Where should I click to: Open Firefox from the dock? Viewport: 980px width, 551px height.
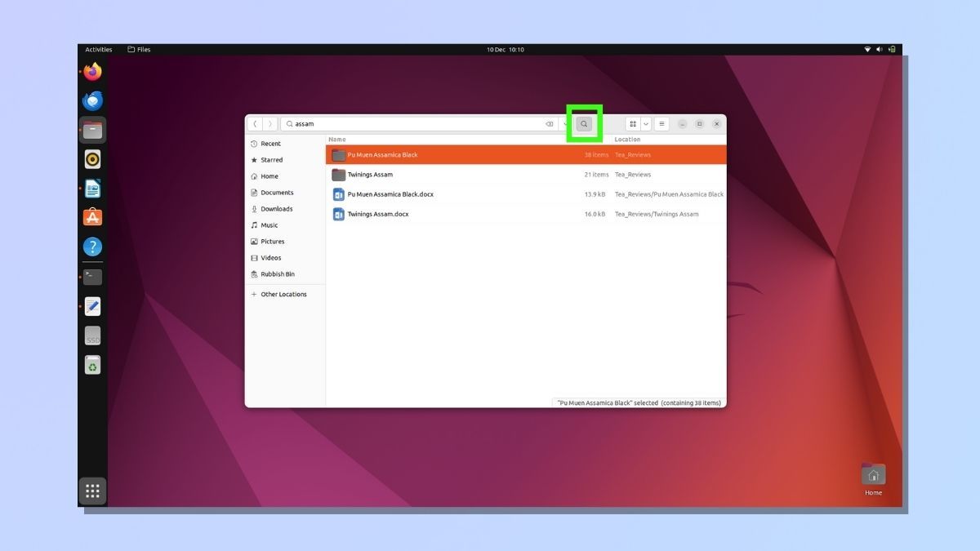92,71
